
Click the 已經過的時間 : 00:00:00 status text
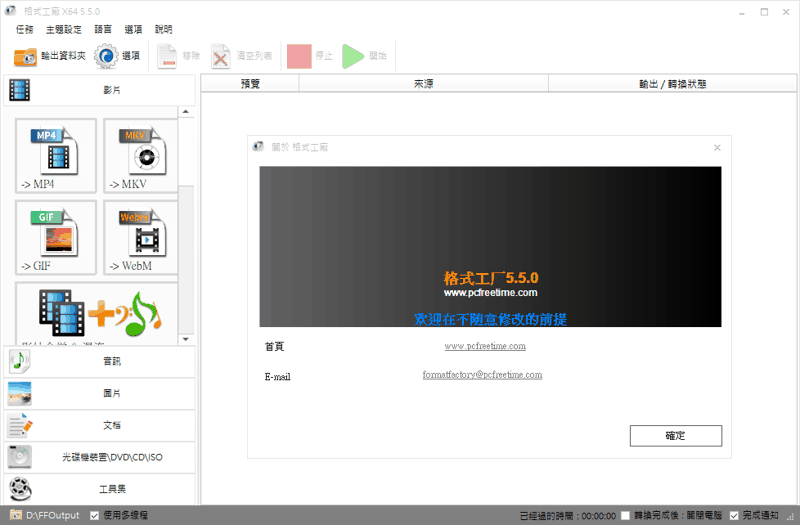[567, 516]
